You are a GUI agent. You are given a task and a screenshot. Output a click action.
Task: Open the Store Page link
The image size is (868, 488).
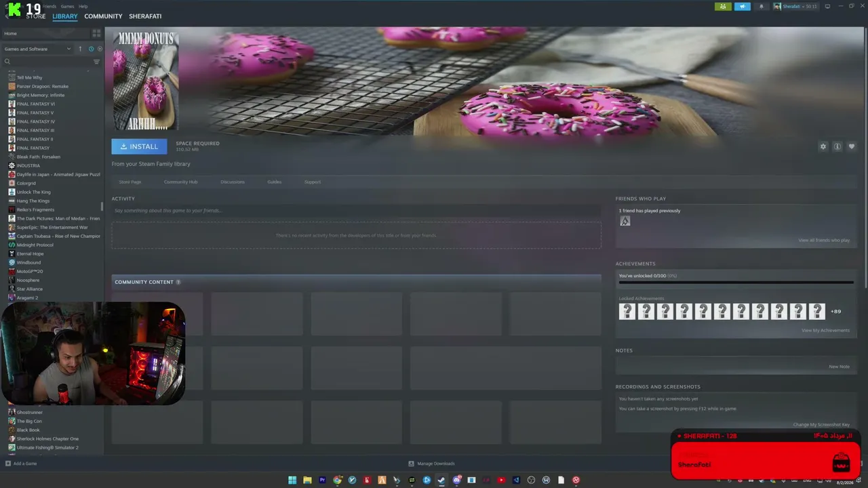tap(130, 182)
